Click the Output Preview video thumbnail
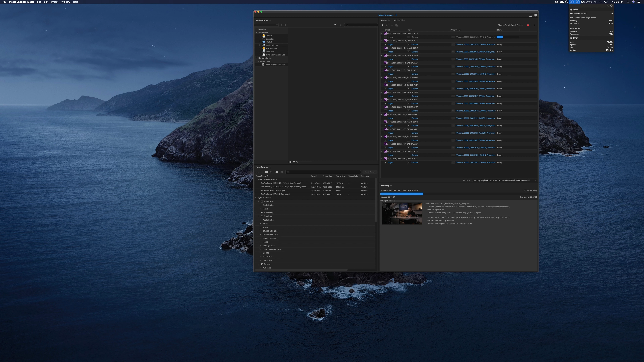644x362 pixels. (402, 213)
